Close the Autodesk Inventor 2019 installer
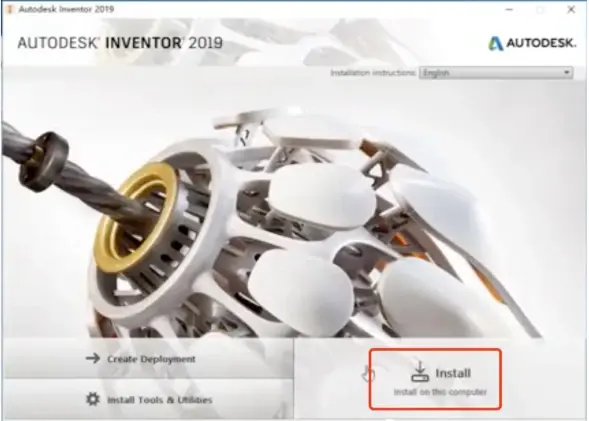 click(x=571, y=10)
